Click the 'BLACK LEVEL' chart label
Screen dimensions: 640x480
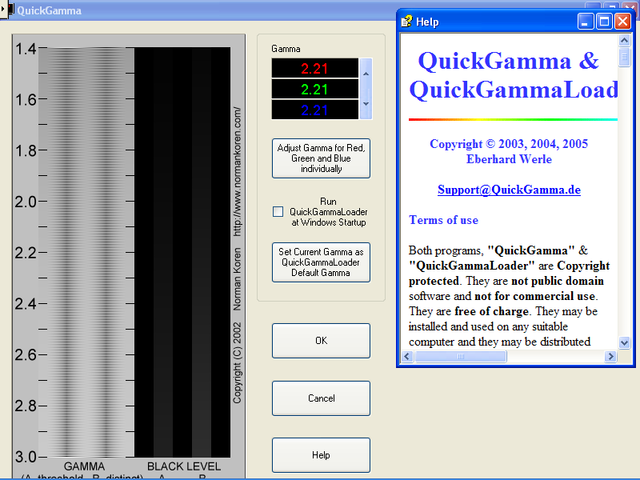pos(184,466)
